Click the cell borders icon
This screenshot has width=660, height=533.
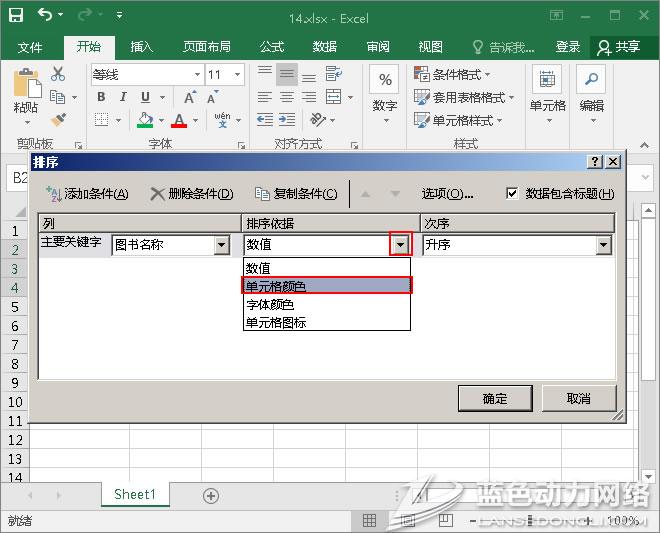click(101, 120)
